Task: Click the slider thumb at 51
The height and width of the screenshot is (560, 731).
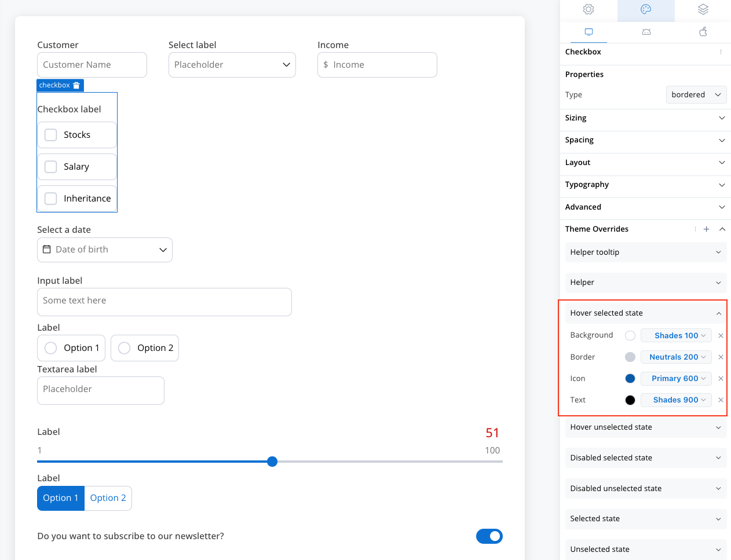Action: point(272,462)
